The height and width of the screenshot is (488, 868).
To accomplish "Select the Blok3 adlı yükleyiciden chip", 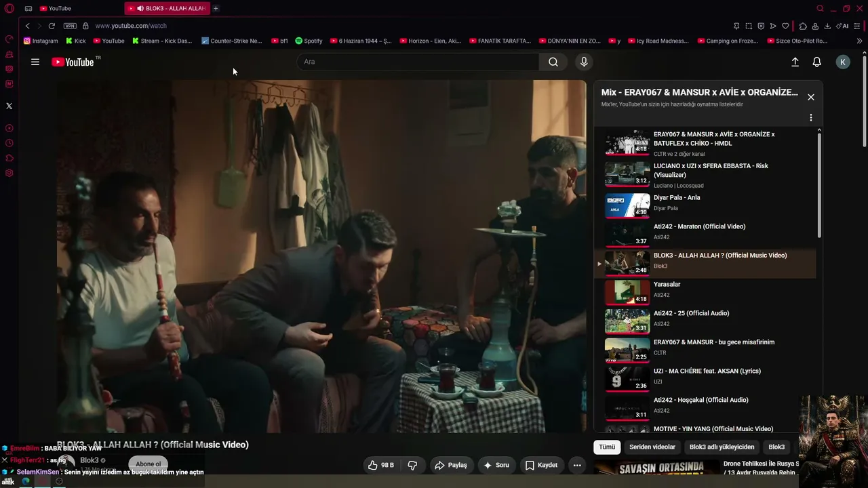I will coord(722,447).
